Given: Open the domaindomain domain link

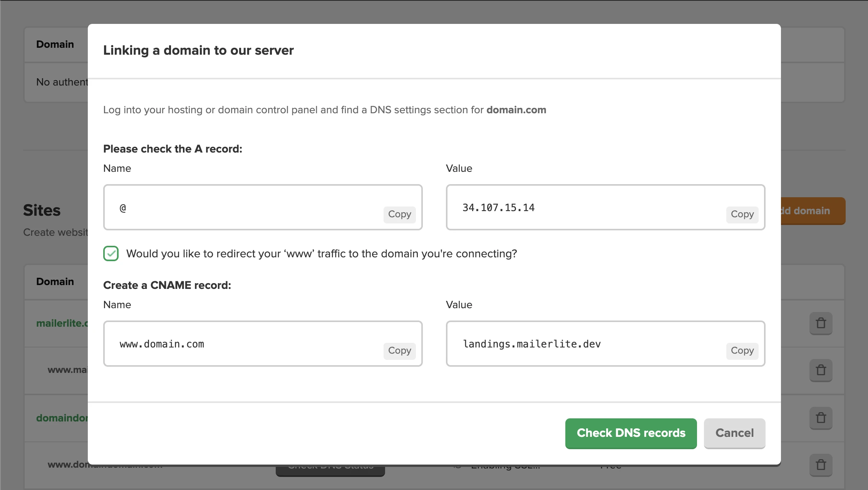Looking at the screenshot, I should pyautogui.click(x=62, y=418).
